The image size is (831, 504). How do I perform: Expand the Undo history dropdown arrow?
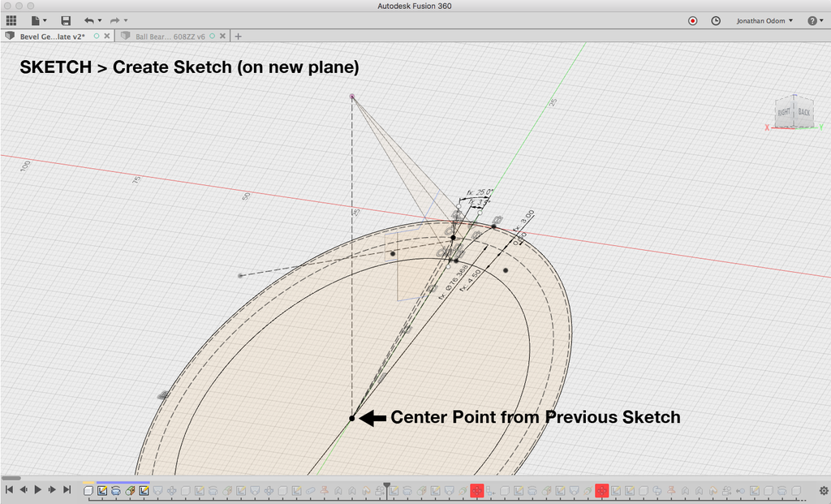tap(100, 20)
